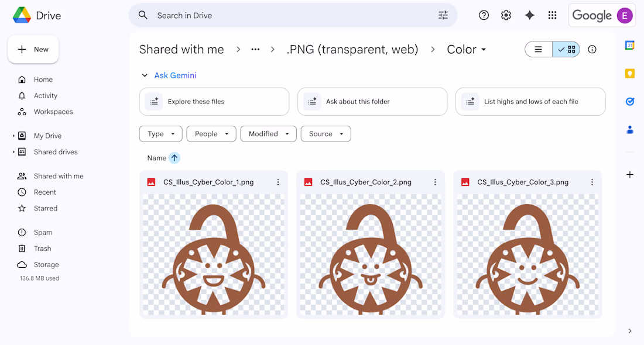Open the Google Keep side panel icon
The width and height of the screenshot is (644, 345).
click(x=629, y=74)
